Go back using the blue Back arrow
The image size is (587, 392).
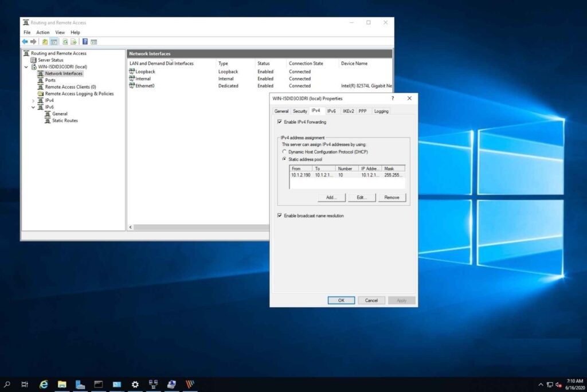(25, 42)
